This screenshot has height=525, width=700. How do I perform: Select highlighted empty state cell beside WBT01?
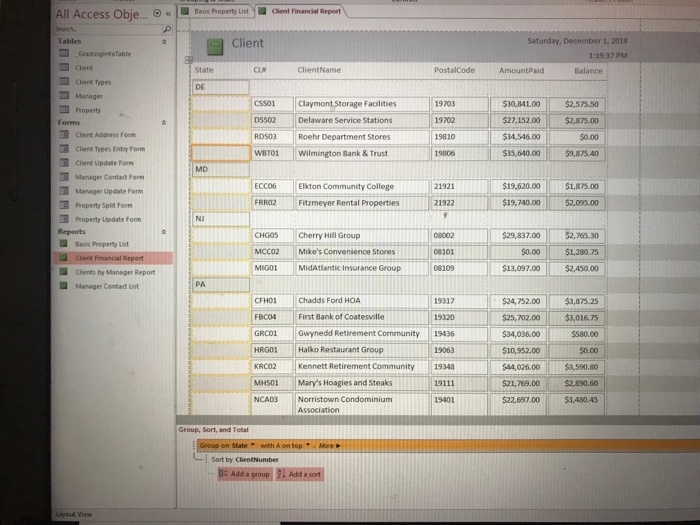click(x=221, y=153)
